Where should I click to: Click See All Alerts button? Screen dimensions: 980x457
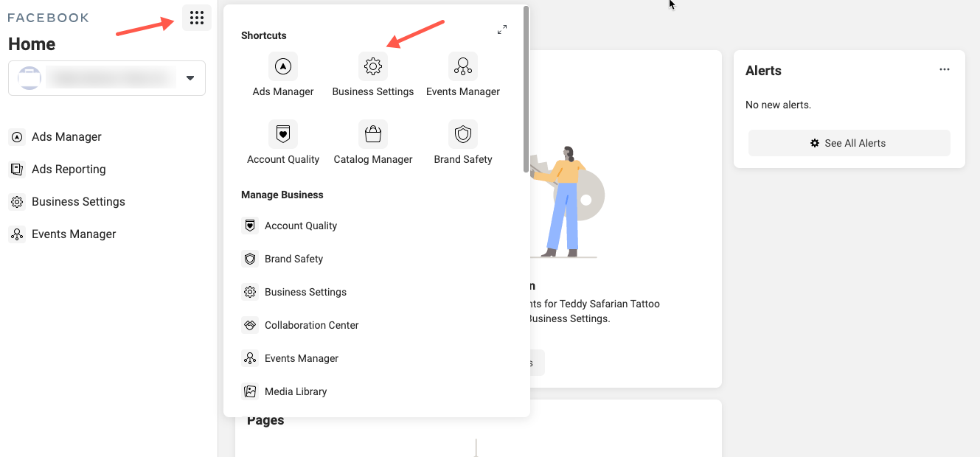849,143
